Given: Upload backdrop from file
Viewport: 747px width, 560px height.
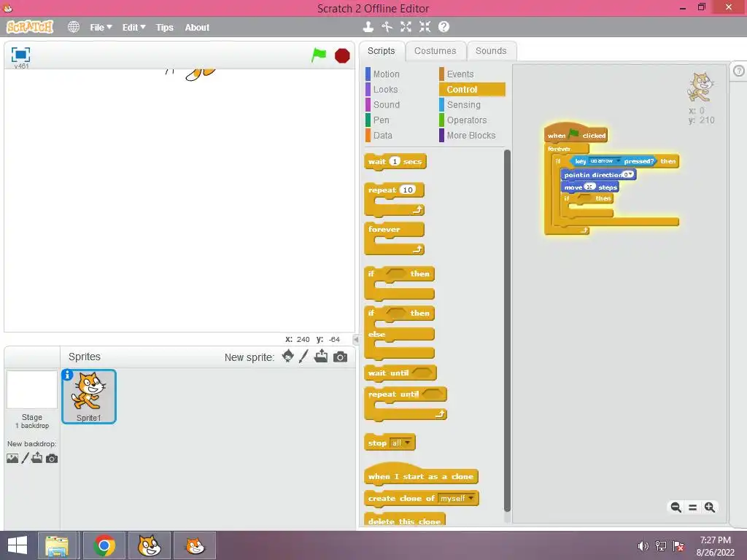Looking at the screenshot, I should click(x=36, y=458).
